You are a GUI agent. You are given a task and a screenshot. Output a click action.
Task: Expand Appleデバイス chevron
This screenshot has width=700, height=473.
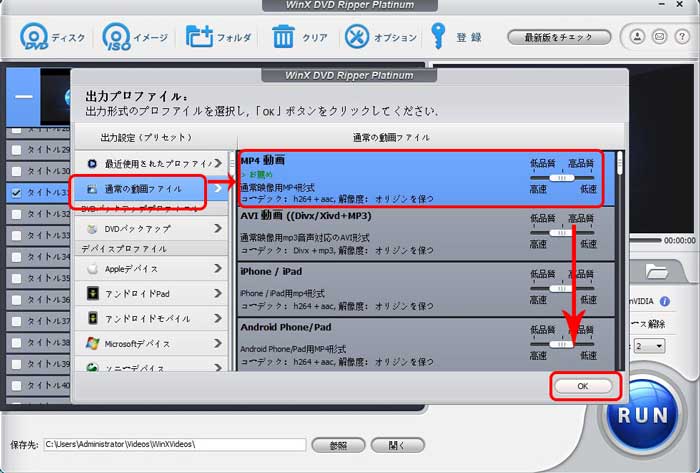click(x=218, y=268)
